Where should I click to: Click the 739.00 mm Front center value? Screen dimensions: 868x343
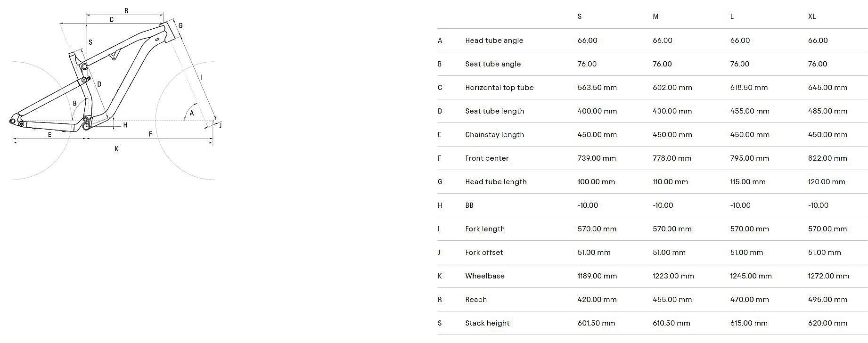(597, 158)
